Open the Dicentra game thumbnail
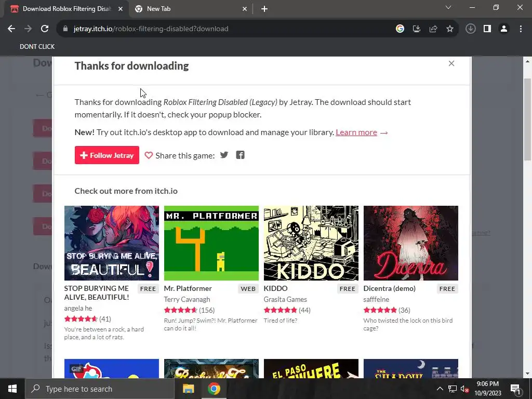 pyautogui.click(x=411, y=243)
